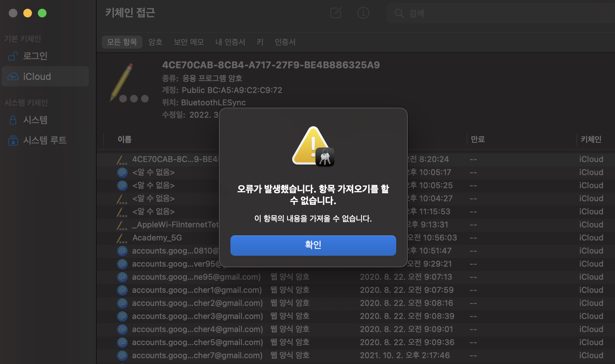Viewport: 615px width, 364px height.
Task: Click the date 2021. 10. 2. 오후 2:17:46
Action: (x=405, y=355)
